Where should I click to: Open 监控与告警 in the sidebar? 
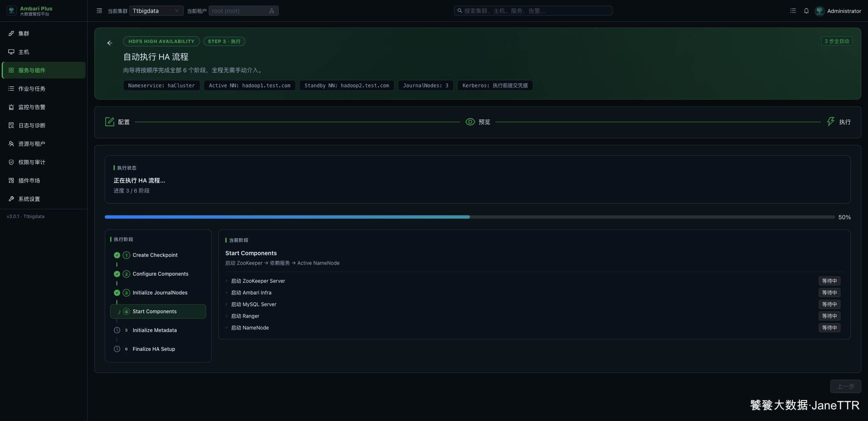[43, 107]
